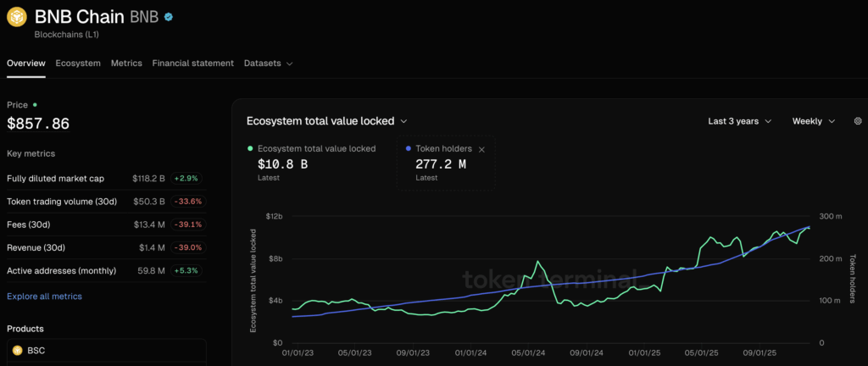Open the Last 3 years range dropdown
Viewport: 868px width, 366px height.
739,121
